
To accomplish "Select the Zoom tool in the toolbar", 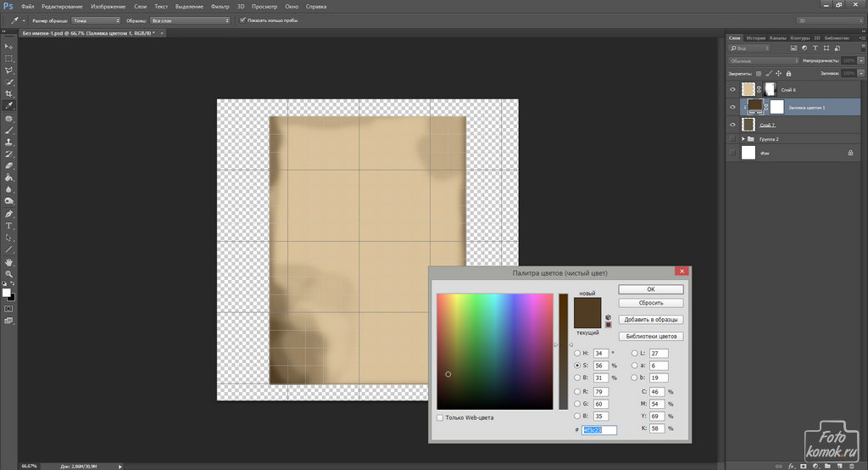I will (x=9, y=275).
